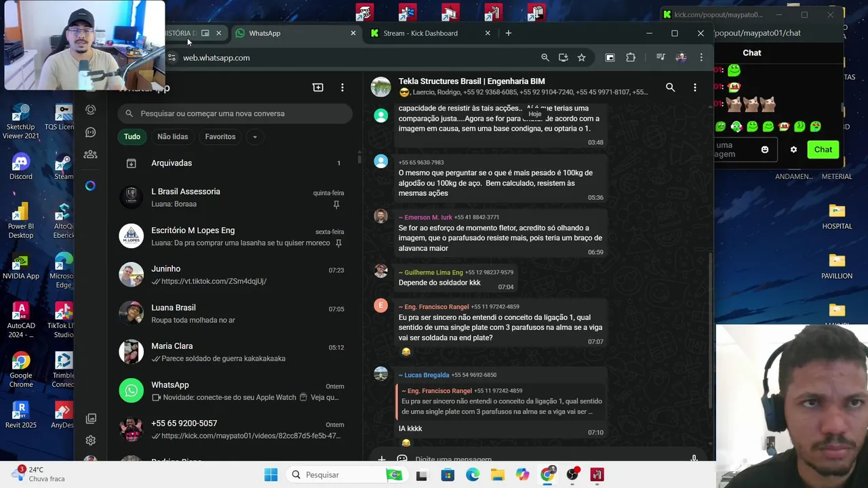Open the emoji picker in Kick chat
Screen dimensions: 868x488
click(x=765, y=150)
